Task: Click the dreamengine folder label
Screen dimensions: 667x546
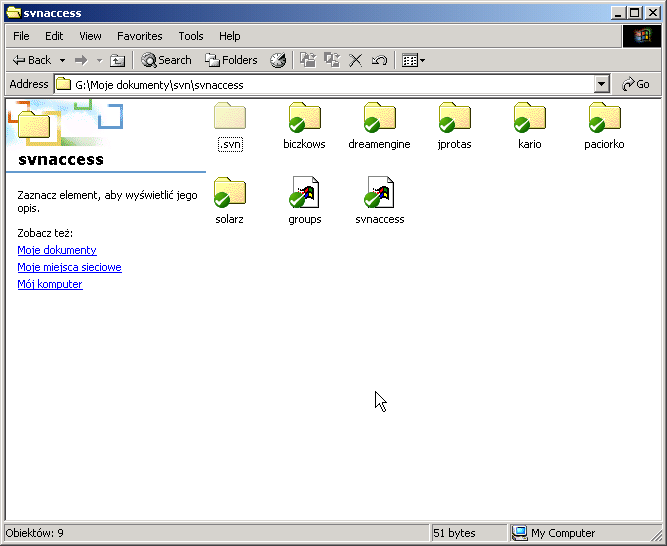Action: tap(379, 144)
